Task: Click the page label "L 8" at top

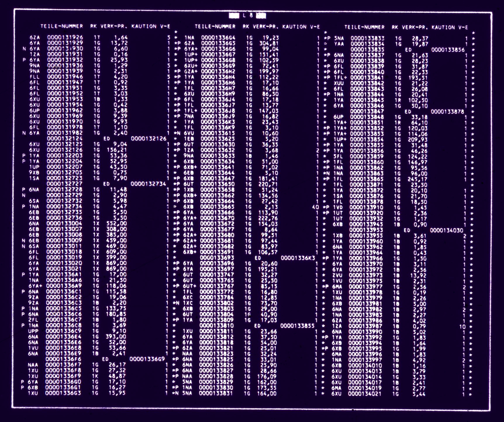Action: click(248, 15)
